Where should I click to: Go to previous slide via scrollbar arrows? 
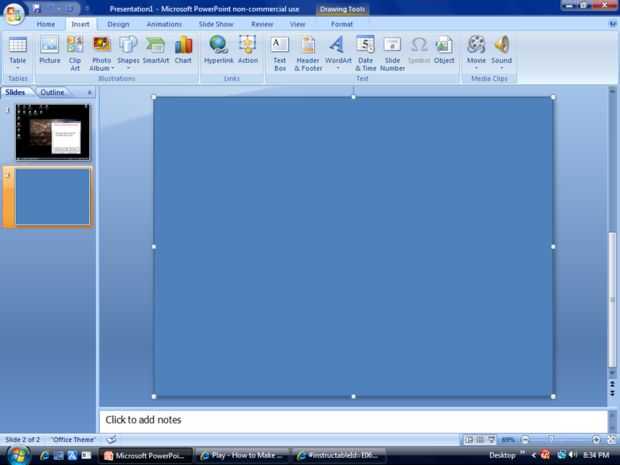[612, 384]
